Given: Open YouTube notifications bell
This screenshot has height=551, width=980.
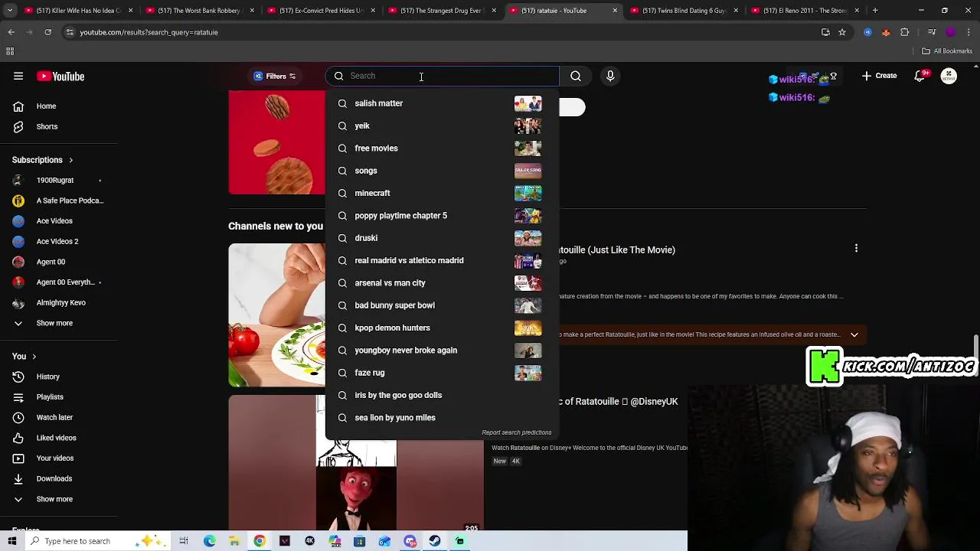Looking at the screenshot, I should (x=920, y=76).
